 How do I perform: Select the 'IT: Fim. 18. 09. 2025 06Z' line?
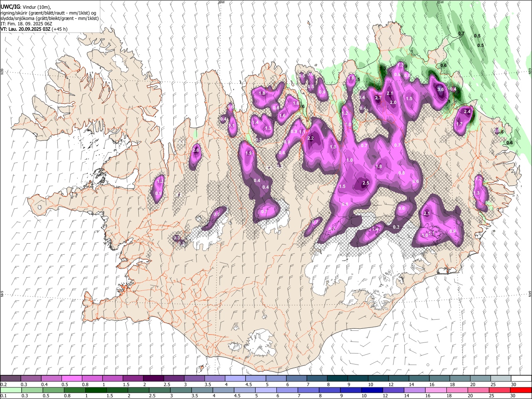[26, 24]
